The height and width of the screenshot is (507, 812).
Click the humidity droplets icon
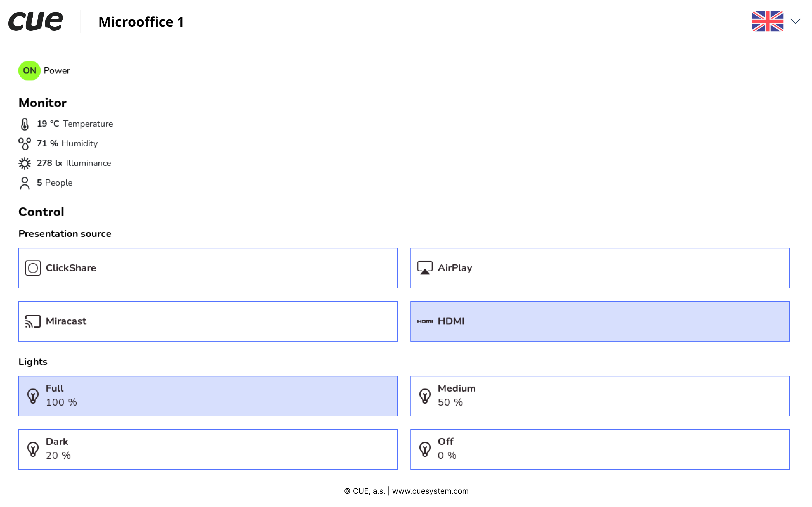(x=25, y=143)
